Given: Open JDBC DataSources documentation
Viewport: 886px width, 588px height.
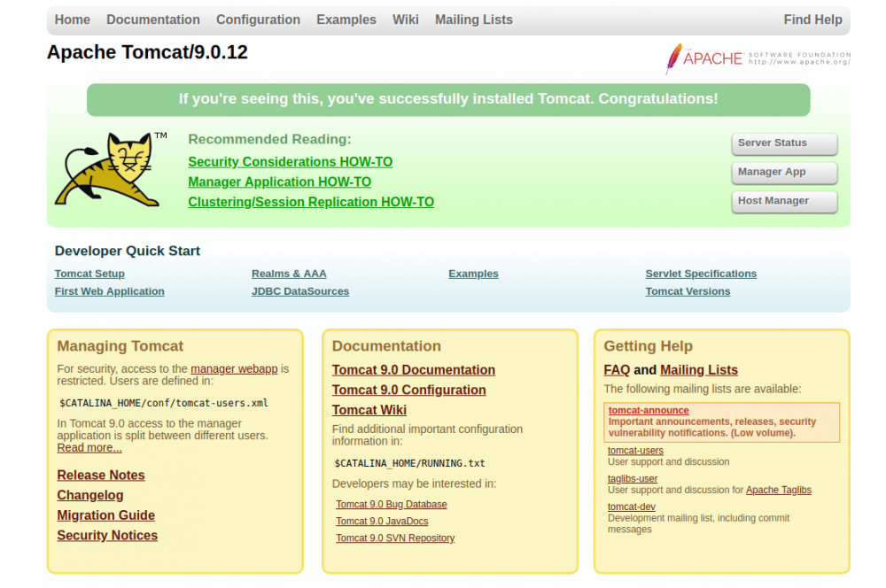Looking at the screenshot, I should coord(300,290).
